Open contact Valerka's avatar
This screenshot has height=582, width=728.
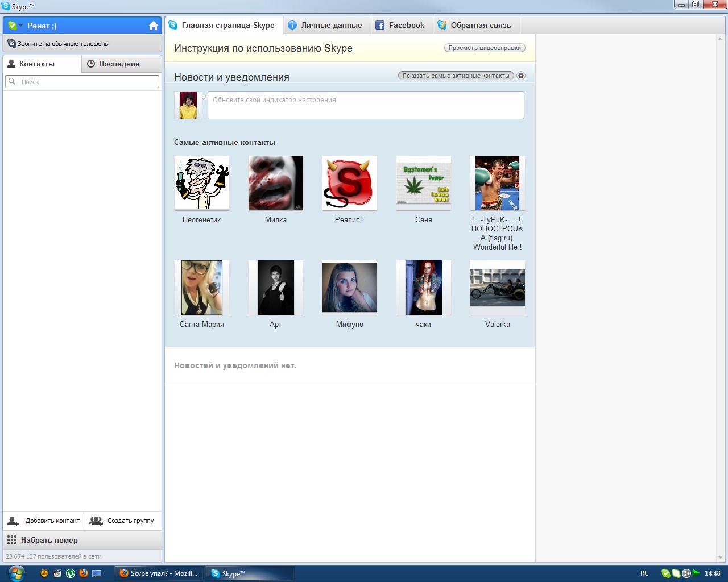498,288
